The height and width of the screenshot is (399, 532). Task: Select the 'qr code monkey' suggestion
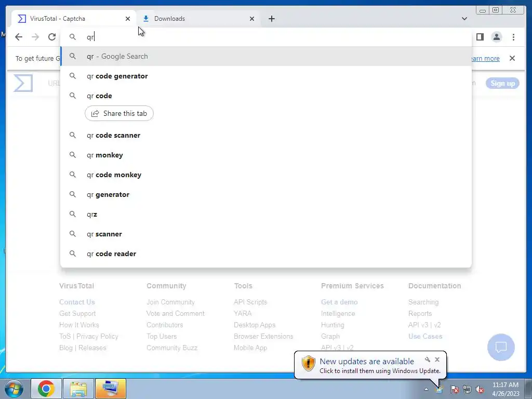pos(266,175)
